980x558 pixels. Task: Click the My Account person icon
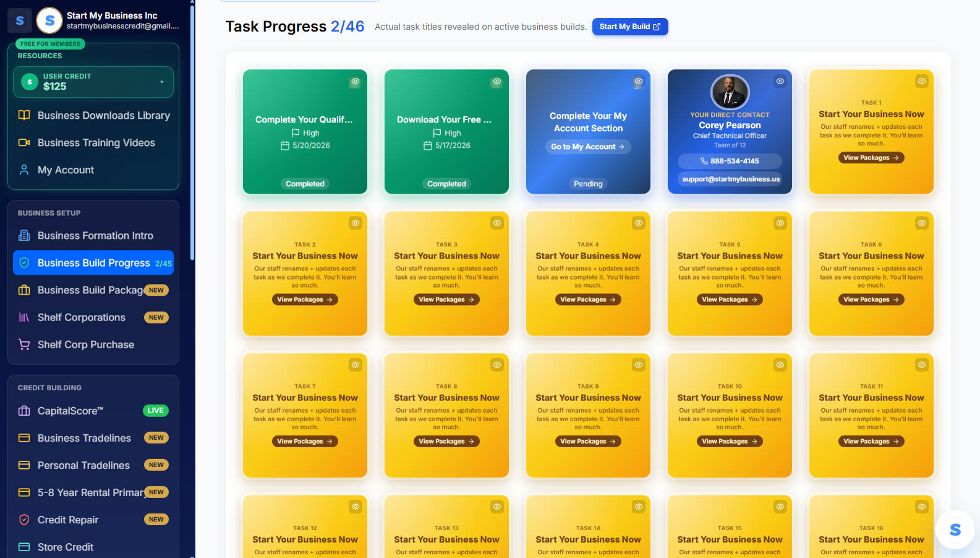(24, 170)
